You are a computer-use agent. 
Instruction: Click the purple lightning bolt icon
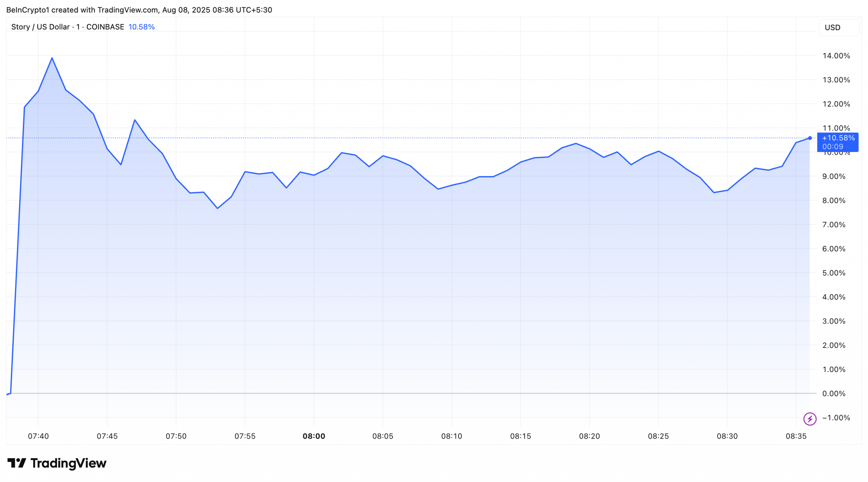tap(809, 419)
